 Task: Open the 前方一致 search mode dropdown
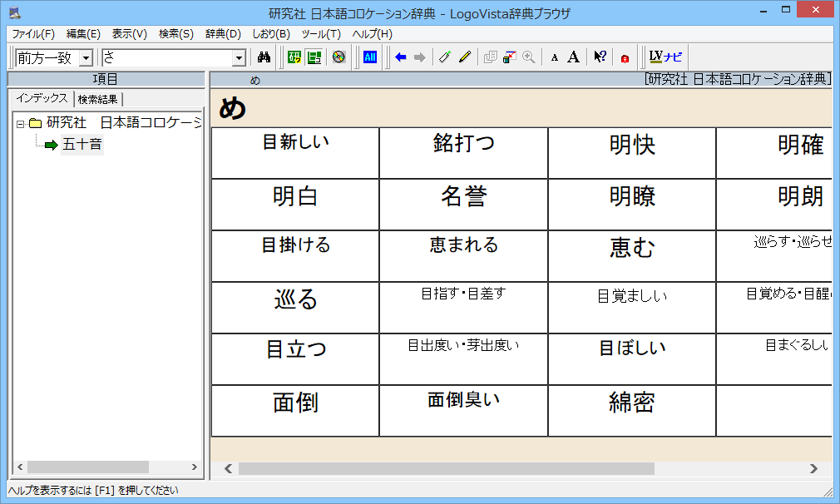86,58
